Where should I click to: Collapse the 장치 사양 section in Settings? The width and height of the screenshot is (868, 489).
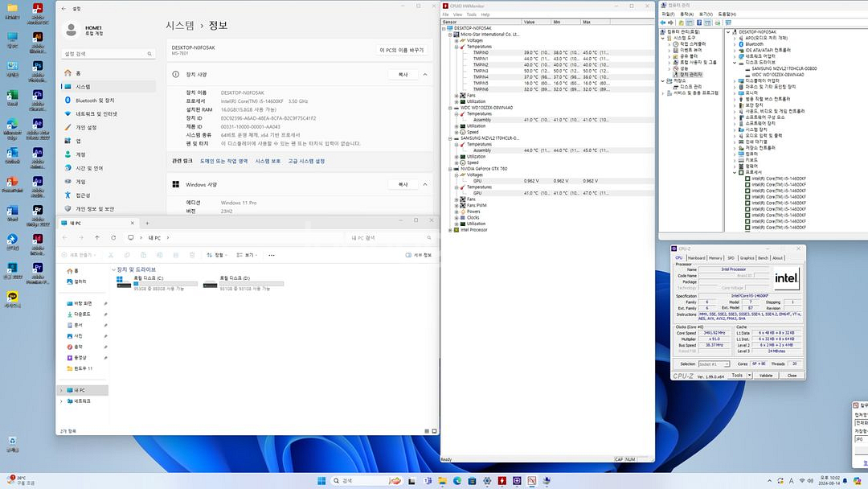point(425,74)
